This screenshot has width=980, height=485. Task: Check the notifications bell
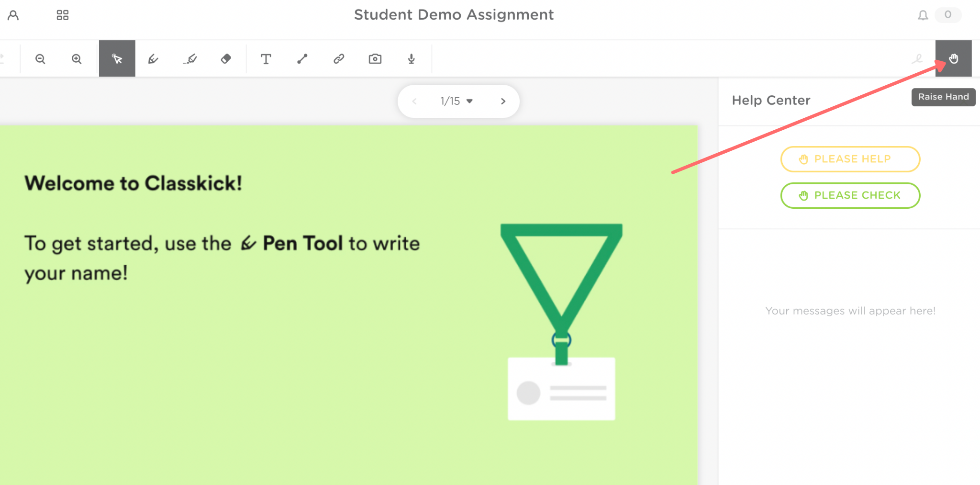click(923, 15)
